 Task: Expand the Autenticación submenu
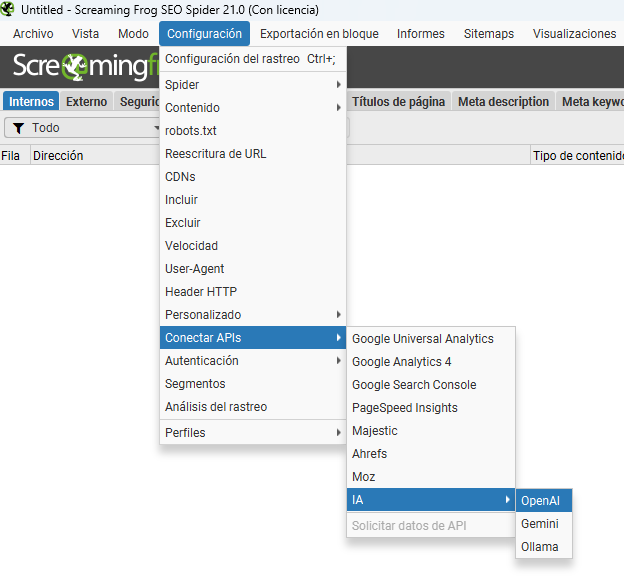pyautogui.click(x=253, y=361)
